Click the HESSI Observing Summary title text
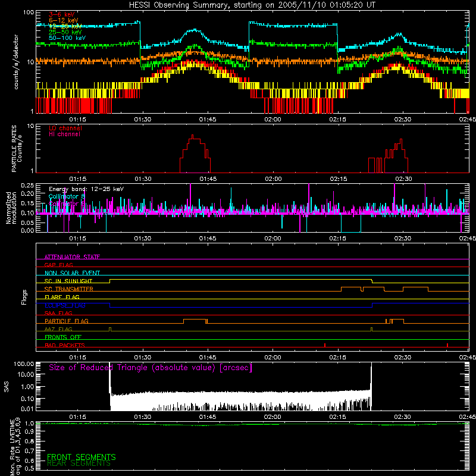The image size is (476, 476). 252,5
